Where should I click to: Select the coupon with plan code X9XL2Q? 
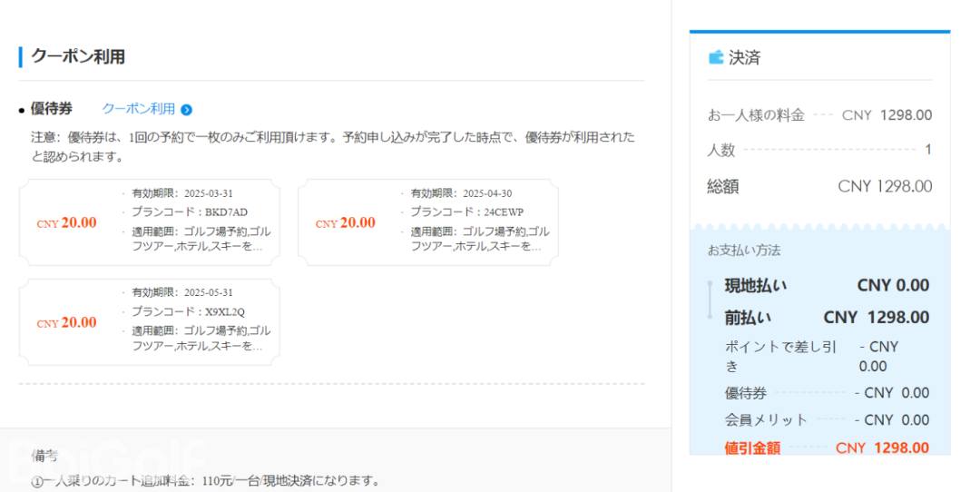150,322
